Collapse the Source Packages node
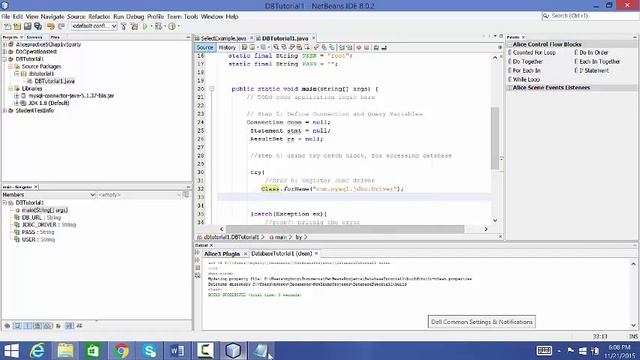This screenshot has width=640, height=360. (11, 67)
